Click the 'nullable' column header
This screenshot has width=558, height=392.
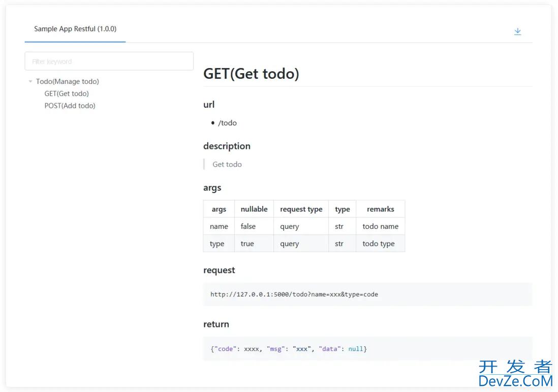point(254,209)
